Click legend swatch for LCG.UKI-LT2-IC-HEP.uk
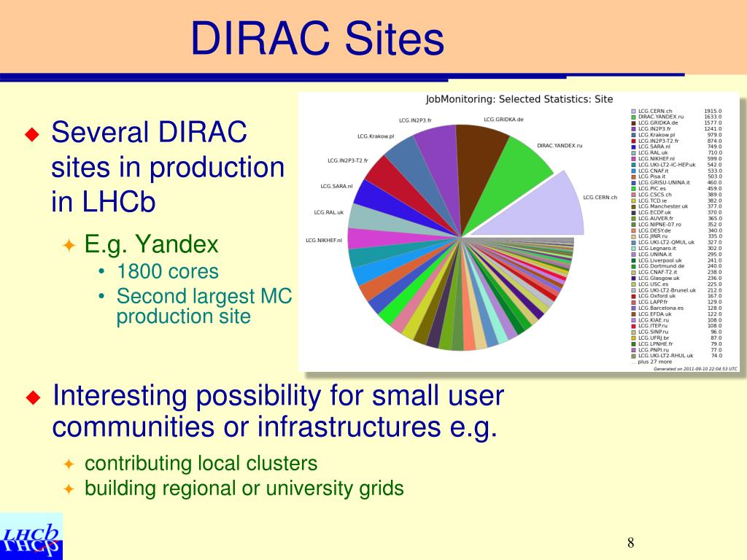The width and height of the screenshot is (747, 560). click(634, 165)
